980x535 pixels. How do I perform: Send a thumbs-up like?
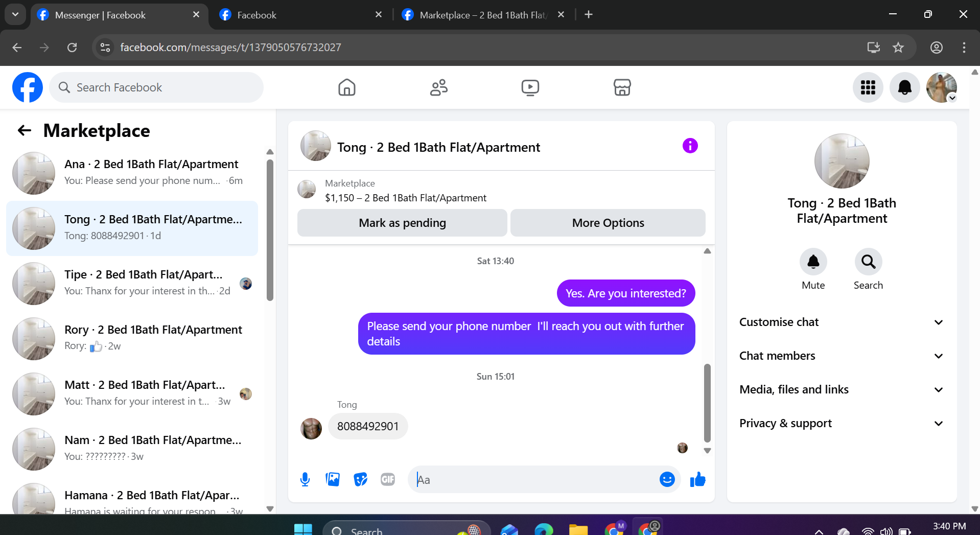[698, 479]
